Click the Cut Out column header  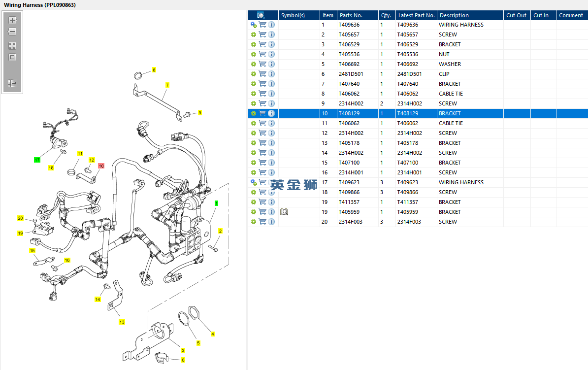517,15
